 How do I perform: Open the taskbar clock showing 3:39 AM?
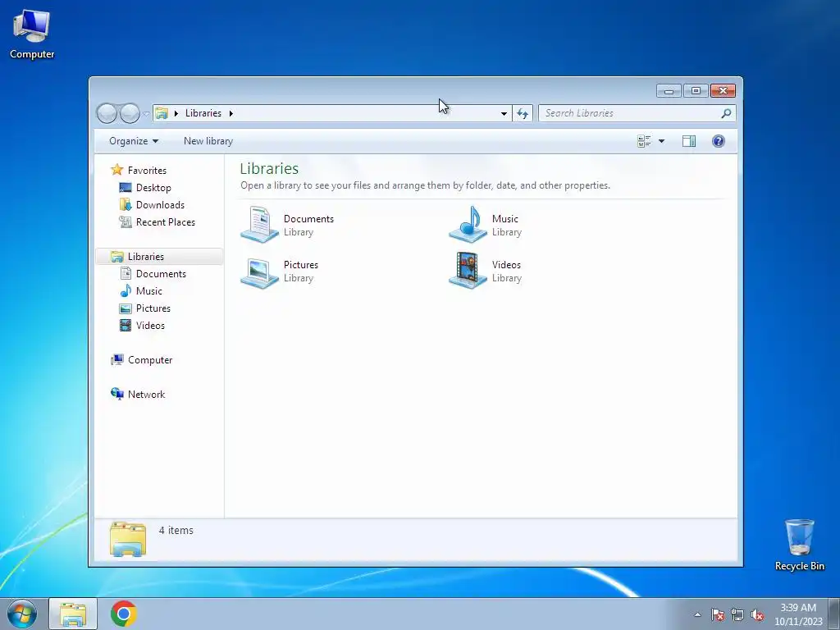click(x=798, y=614)
